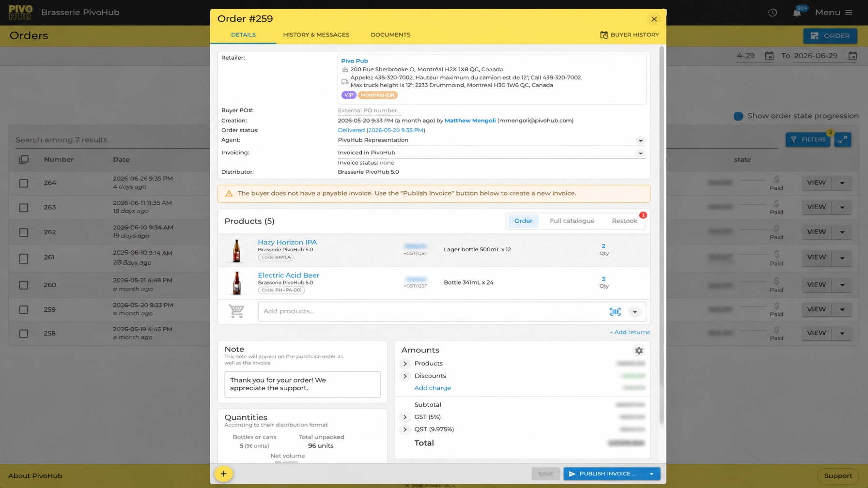Open Matthew Mengoli user link
The width and height of the screenshot is (868, 488).
coord(470,121)
